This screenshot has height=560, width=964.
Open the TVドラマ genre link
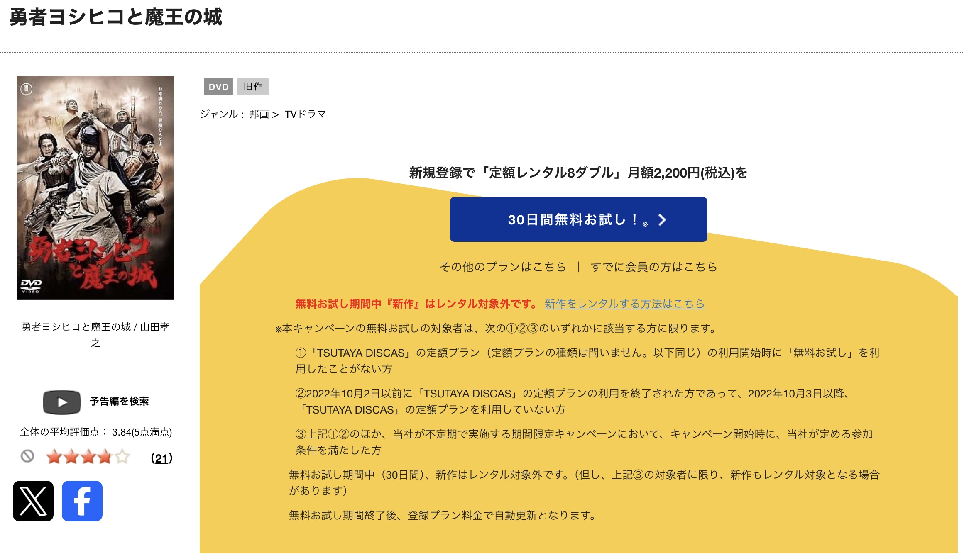[306, 114]
